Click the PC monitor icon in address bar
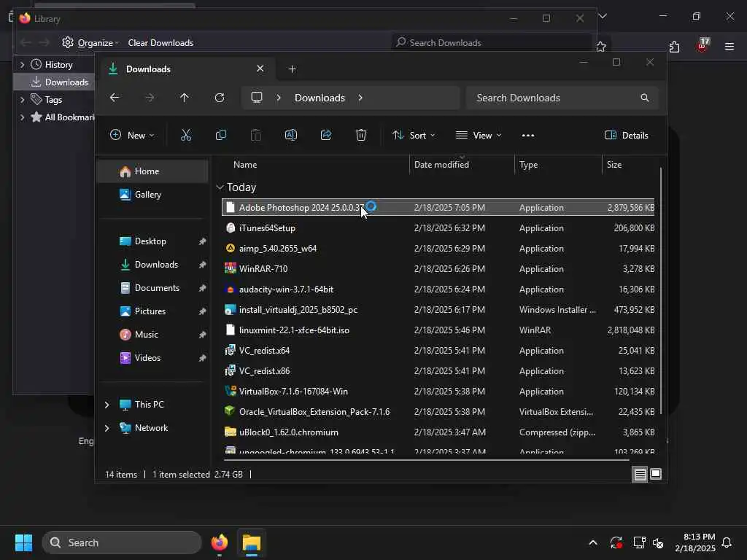 click(x=257, y=98)
